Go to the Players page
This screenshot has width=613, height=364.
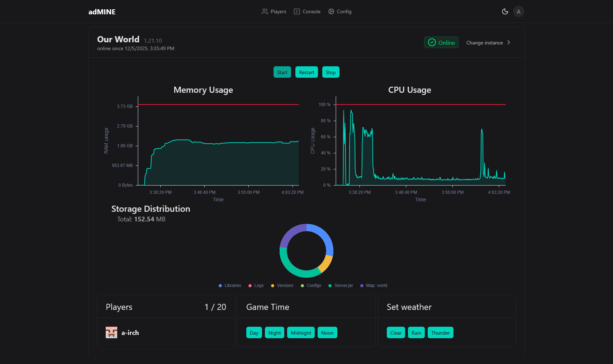click(x=278, y=11)
